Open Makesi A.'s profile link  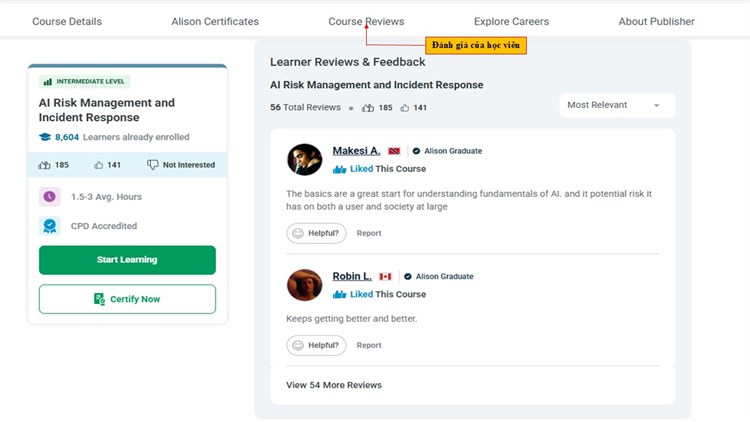click(356, 151)
